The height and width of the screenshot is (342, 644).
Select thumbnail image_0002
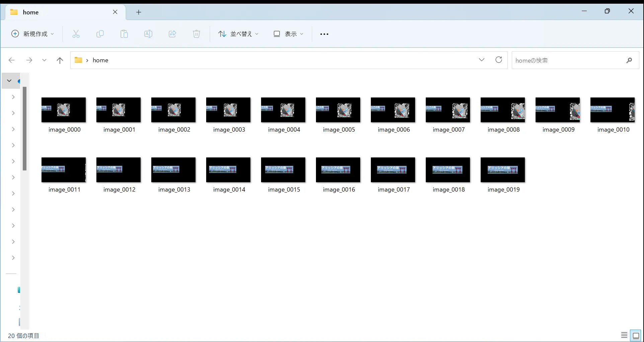pos(173,110)
